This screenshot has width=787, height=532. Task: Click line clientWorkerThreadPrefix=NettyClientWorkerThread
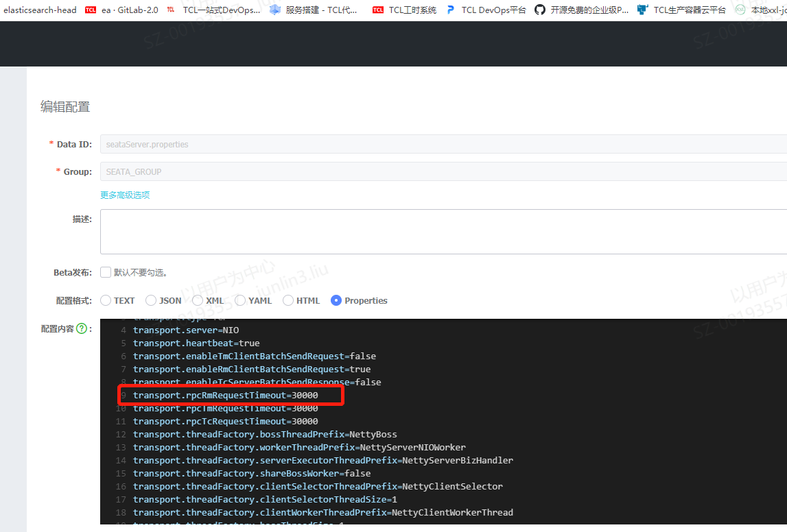(x=323, y=512)
